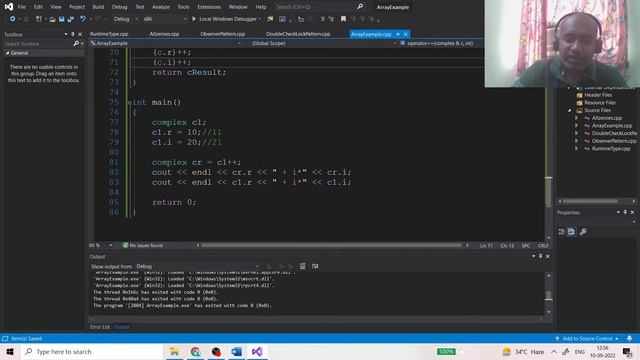Switch to Allzeroes.cpp tab

(164, 34)
